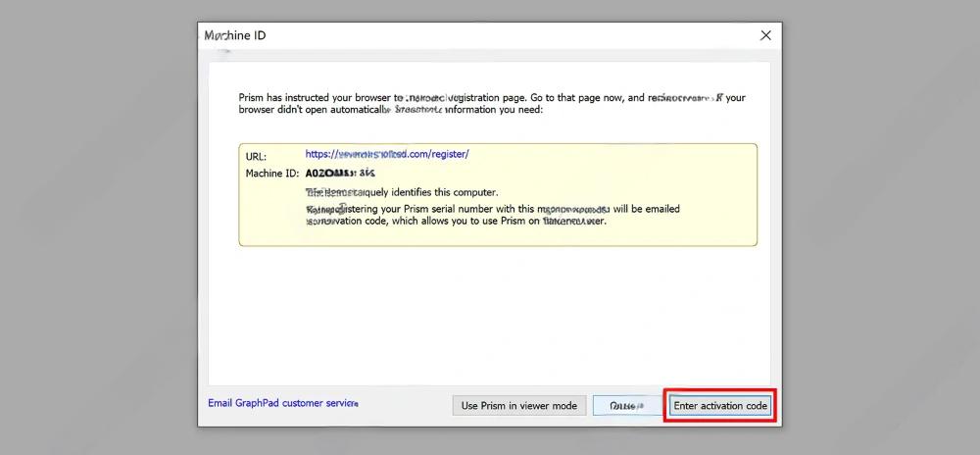The image size is (980, 455).
Task: Click the empty middle of the title bar
Action: tap(490, 35)
